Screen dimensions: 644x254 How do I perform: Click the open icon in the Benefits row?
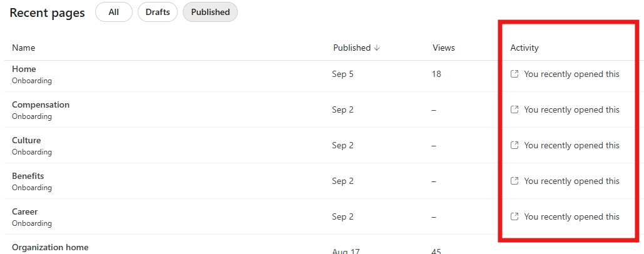(x=514, y=181)
